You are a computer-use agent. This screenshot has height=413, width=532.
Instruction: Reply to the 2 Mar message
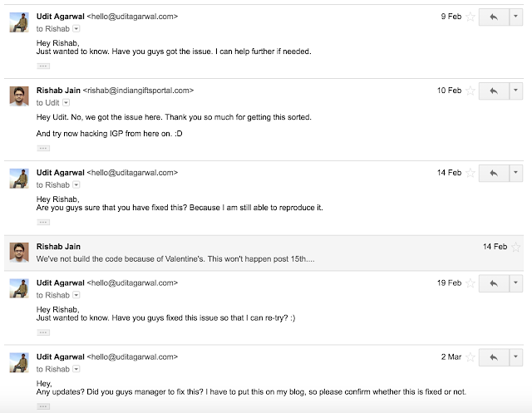(493, 356)
